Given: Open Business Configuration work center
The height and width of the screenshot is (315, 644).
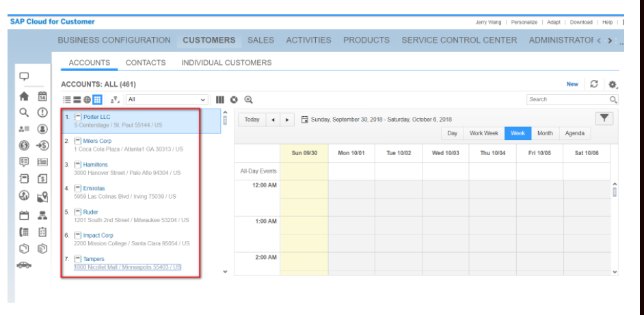Looking at the screenshot, I should [x=114, y=40].
